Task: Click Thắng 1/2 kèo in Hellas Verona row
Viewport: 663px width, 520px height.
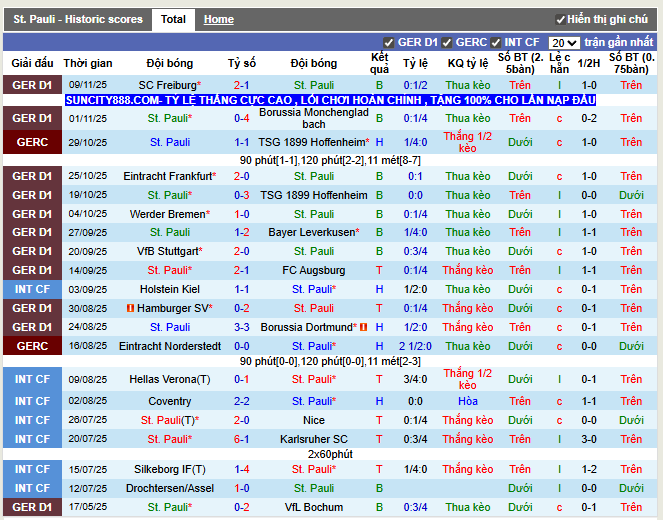Action: 468,380
